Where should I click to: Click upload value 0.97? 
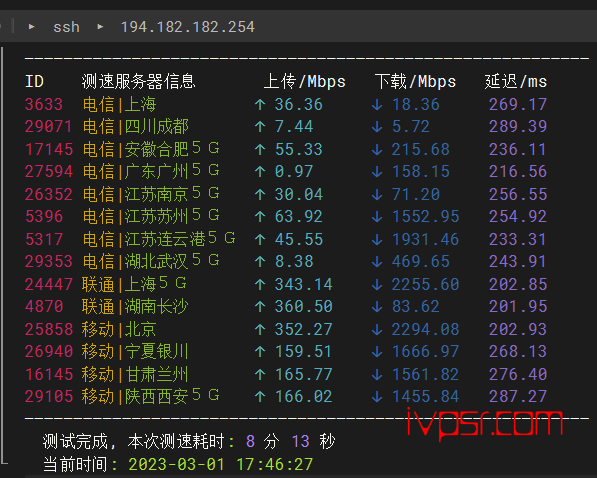point(294,171)
